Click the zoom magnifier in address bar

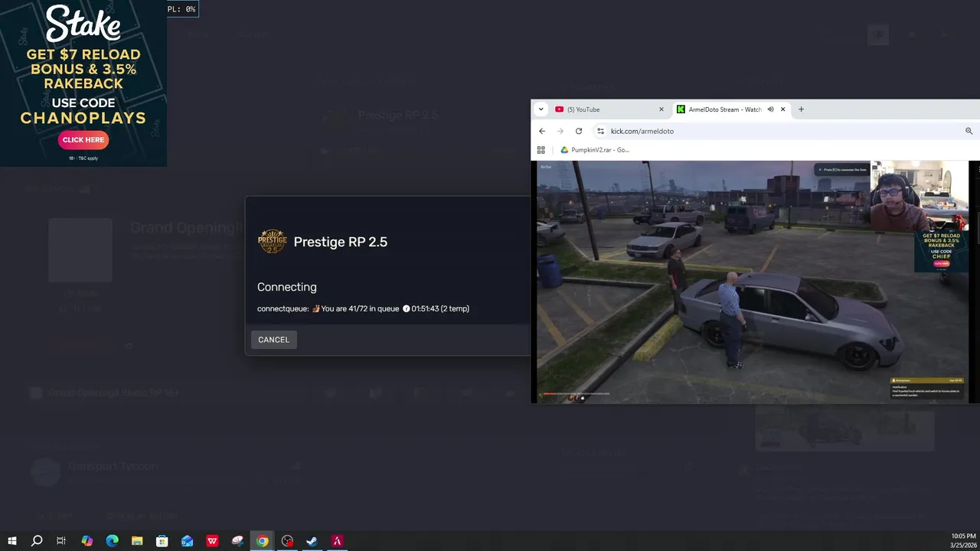click(x=969, y=131)
